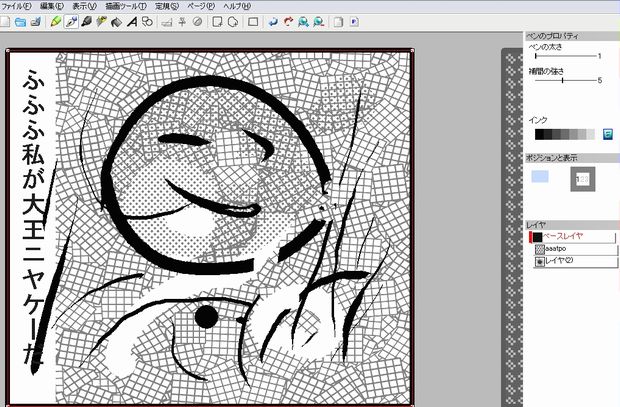Click the ベースレイヤ black thumbnail

537,237
